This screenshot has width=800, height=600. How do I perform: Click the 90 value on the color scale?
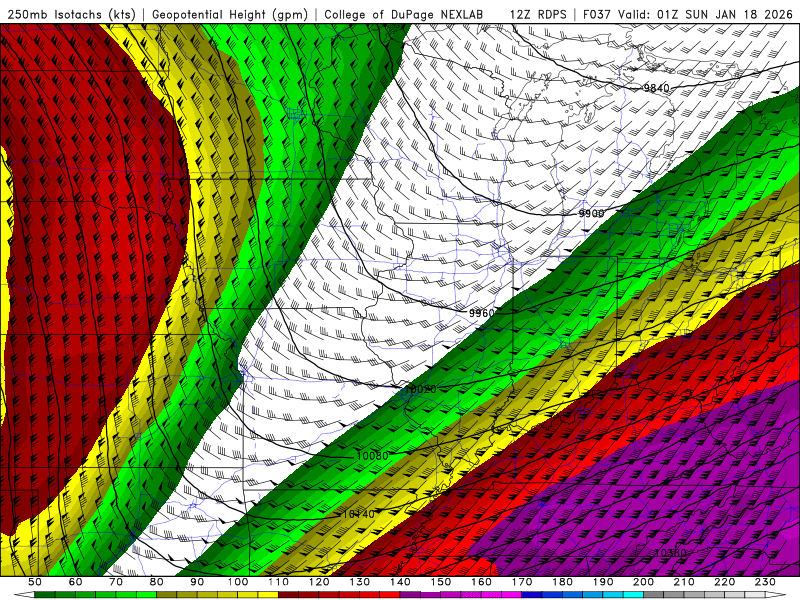click(197, 582)
